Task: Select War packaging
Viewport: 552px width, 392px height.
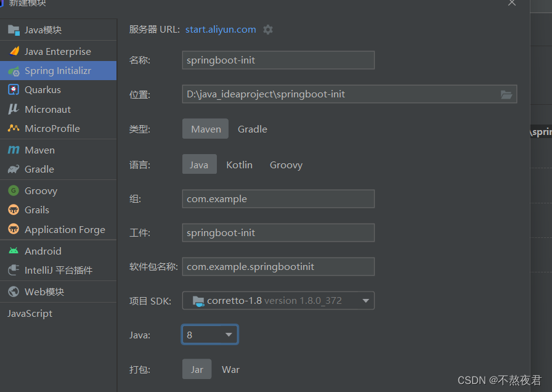Action: (230, 369)
